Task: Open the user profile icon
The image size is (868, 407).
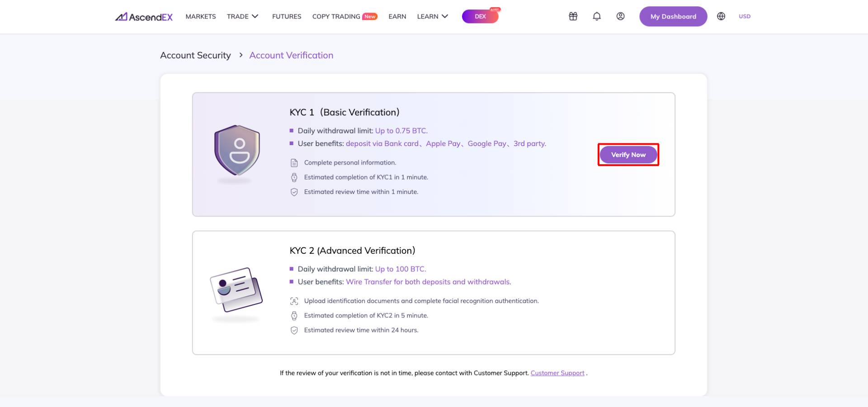Action: click(x=620, y=16)
